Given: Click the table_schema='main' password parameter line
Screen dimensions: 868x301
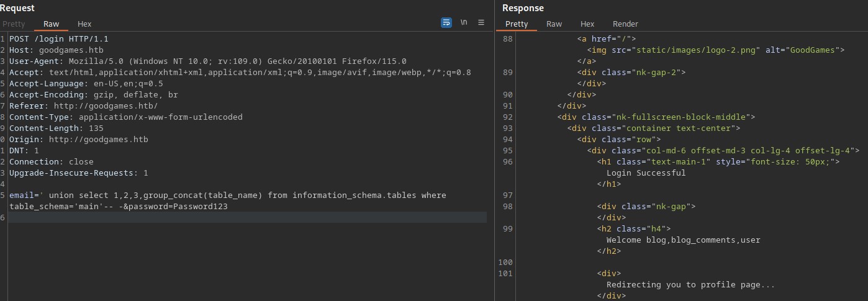Looking at the screenshot, I should pos(119,206).
